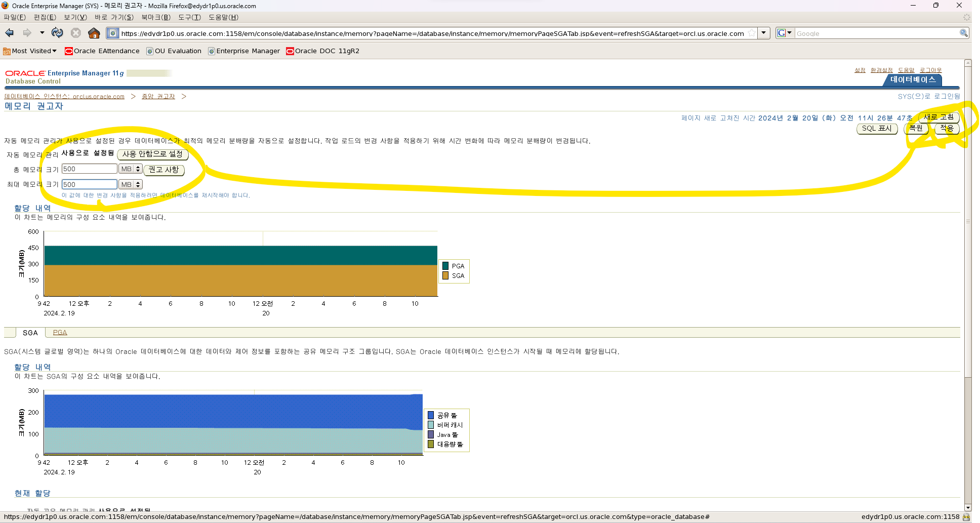The width and height of the screenshot is (980, 523).
Task: Click the 환경설정 link
Action: point(882,70)
